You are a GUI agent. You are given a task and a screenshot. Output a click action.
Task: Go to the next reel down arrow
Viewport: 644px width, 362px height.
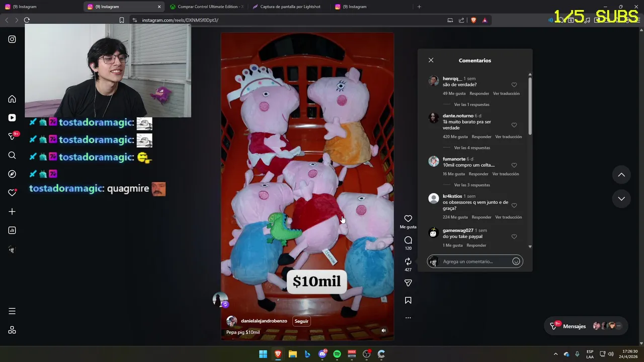pyautogui.click(x=621, y=199)
